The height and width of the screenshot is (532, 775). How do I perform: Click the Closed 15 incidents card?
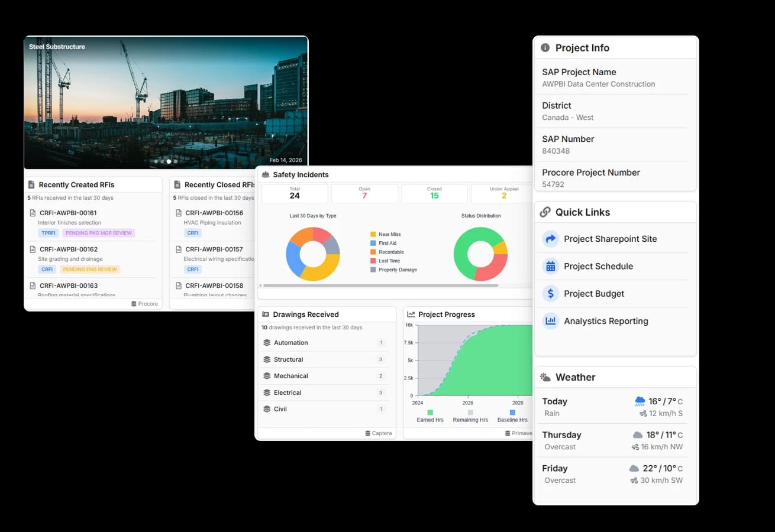click(x=434, y=193)
